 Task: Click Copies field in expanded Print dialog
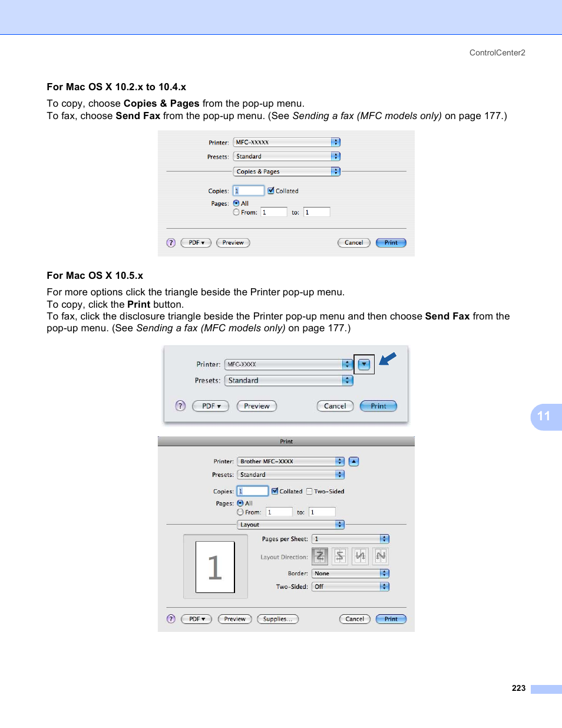[253, 491]
